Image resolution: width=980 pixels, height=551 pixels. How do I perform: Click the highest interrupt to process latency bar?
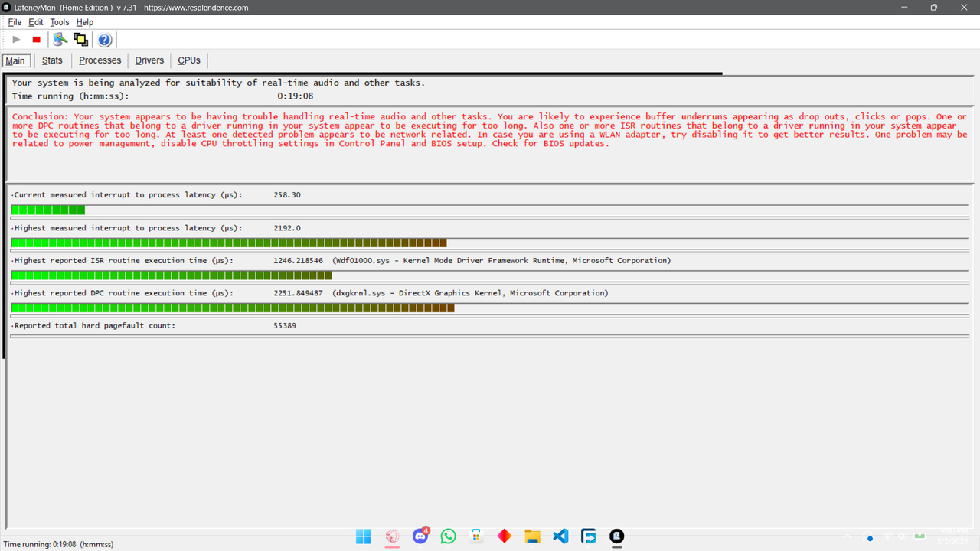[x=229, y=243]
